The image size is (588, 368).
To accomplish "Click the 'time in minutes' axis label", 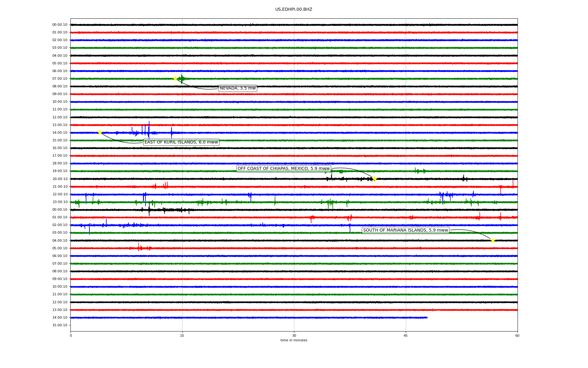I will [x=294, y=340].
